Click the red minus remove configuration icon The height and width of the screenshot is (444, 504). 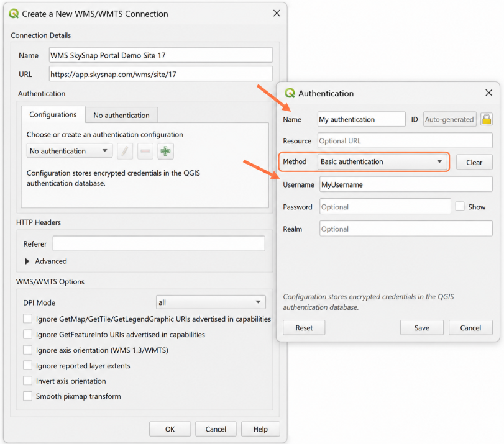point(145,151)
